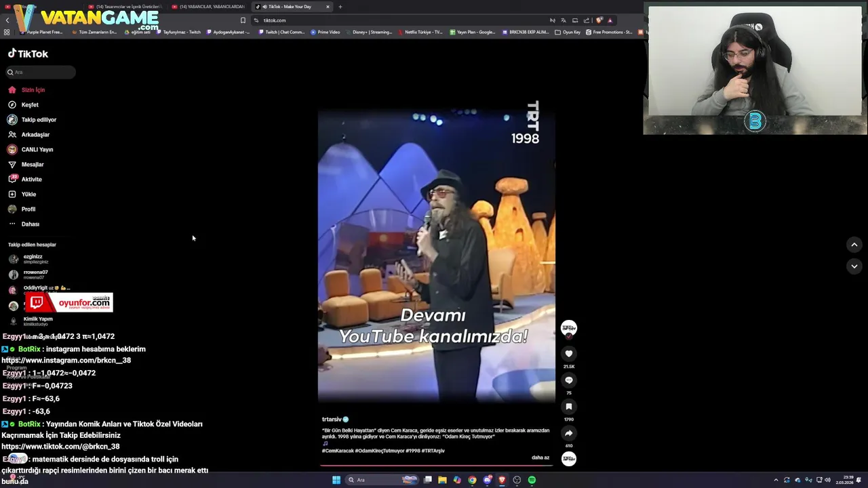The height and width of the screenshot is (488, 868).
Task: Go to previous video with up arrow
Action: click(854, 245)
